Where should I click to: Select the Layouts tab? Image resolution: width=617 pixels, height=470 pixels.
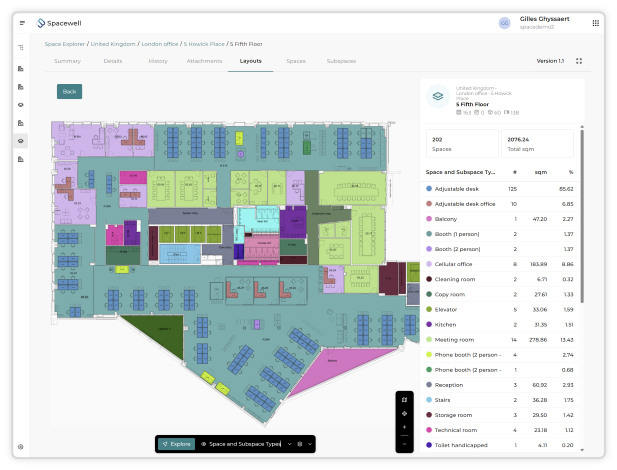coord(251,61)
